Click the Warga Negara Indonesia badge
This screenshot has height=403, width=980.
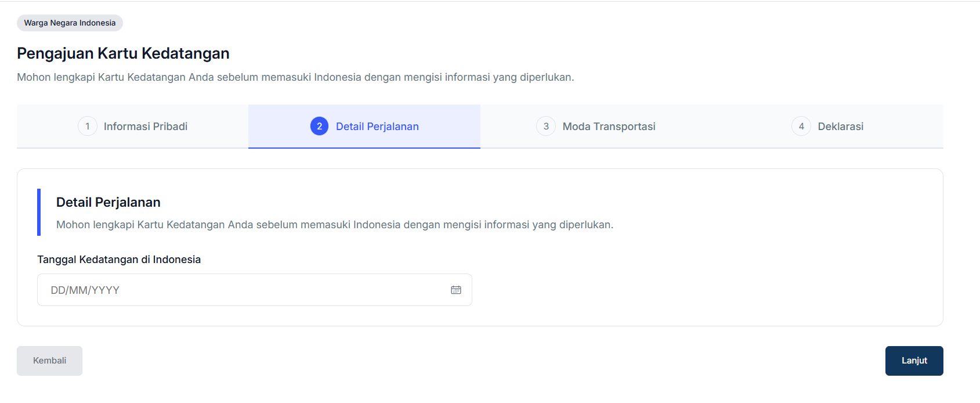[70, 23]
